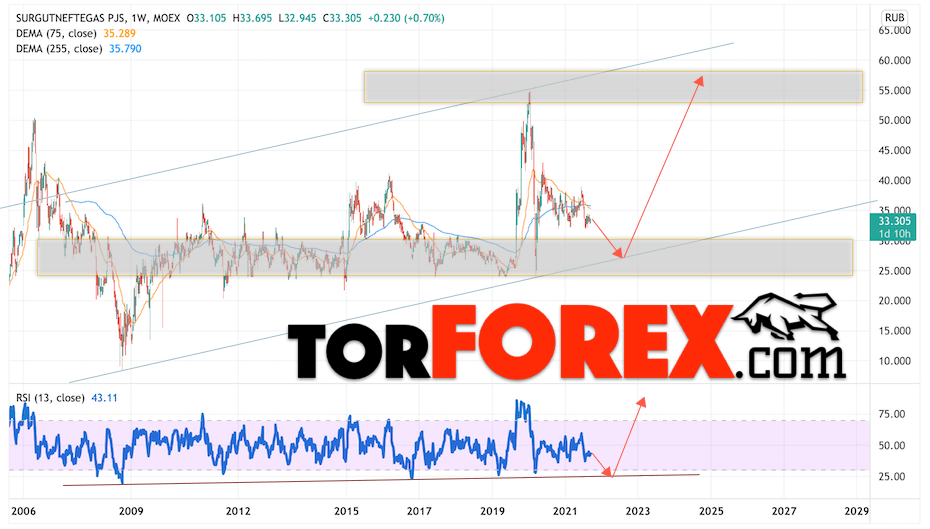This screenshot has width=930, height=529.
Task: Click the 2012 time axis label
Action: coord(238,511)
